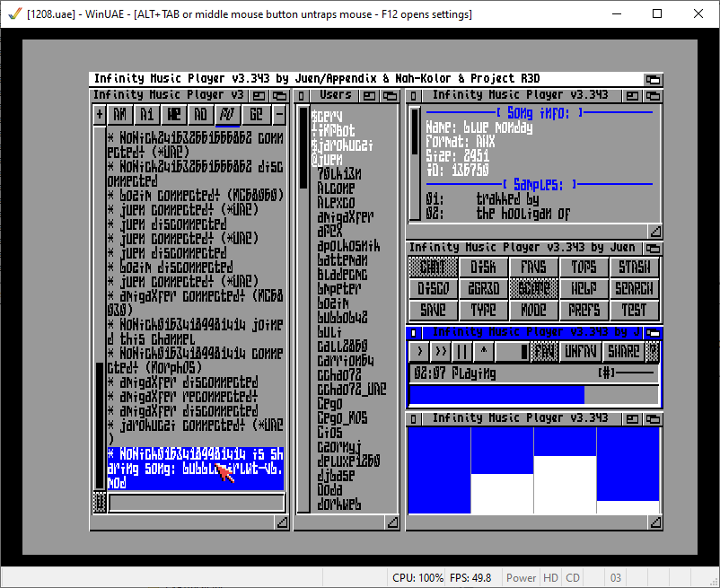Switch to the AM chat tab

[119, 114]
